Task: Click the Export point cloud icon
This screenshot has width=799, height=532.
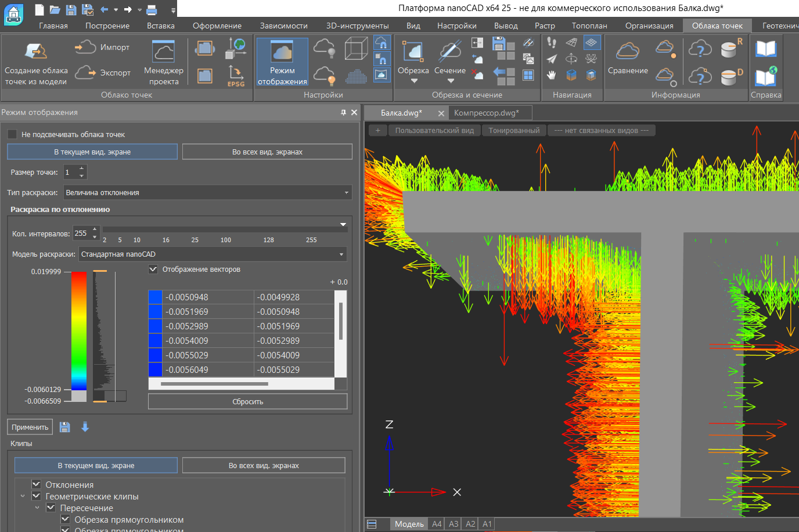Action: pos(85,73)
